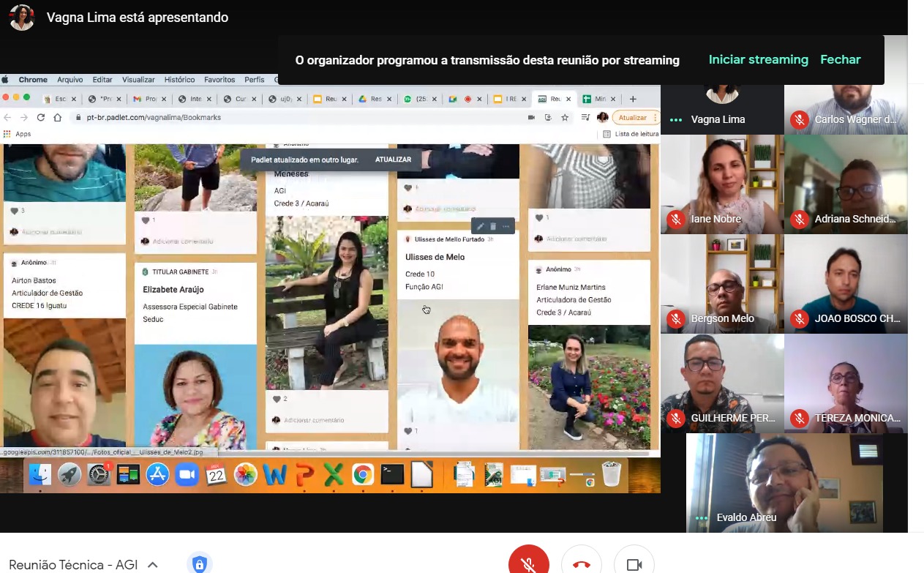Open the blue W word processor in Dock
924x573 pixels.
[275, 475]
